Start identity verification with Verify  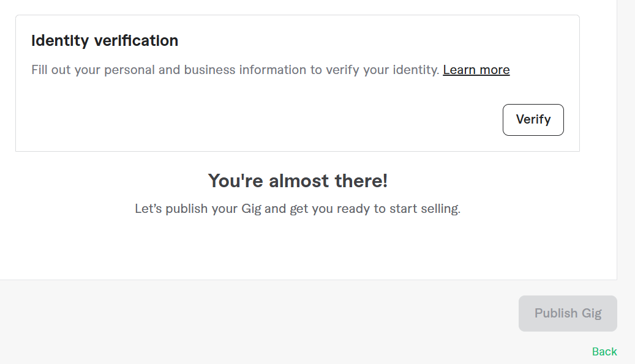[x=533, y=120]
